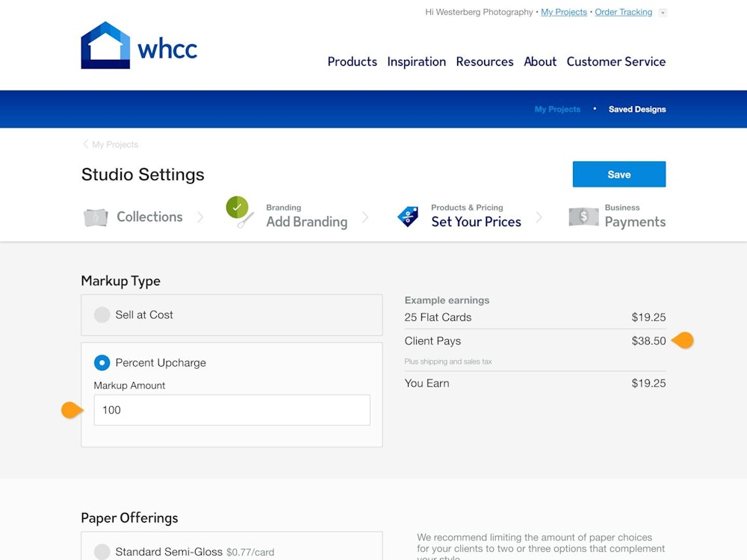Choose Standard Semi-Gloss paper option
The height and width of the screenshot is (560, 747).
[x=102, y=552]
